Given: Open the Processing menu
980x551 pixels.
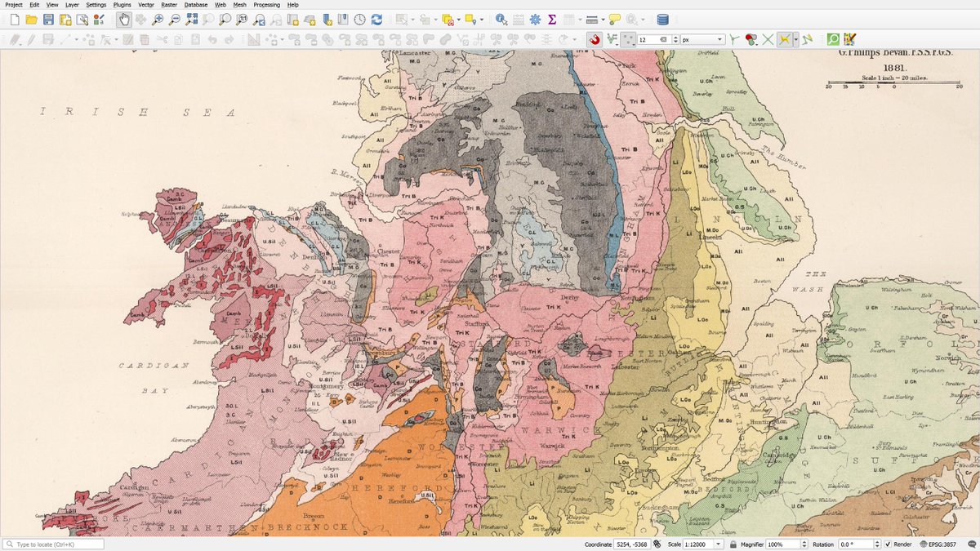Looking at the screenshot, I should (268, 4).
